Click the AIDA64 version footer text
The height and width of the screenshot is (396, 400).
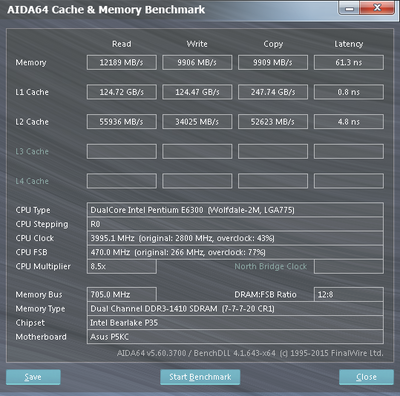pyautogui.click(x=250, y=353)
